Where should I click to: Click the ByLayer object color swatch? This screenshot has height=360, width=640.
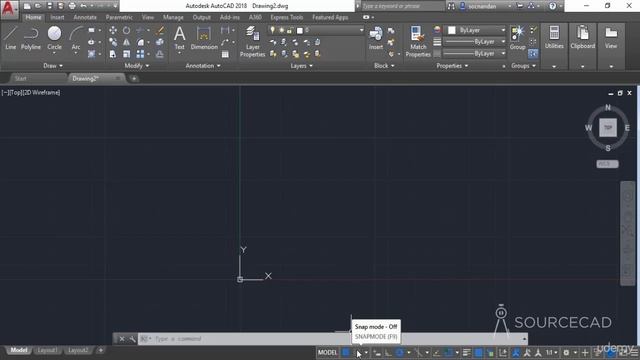[451, 30]
